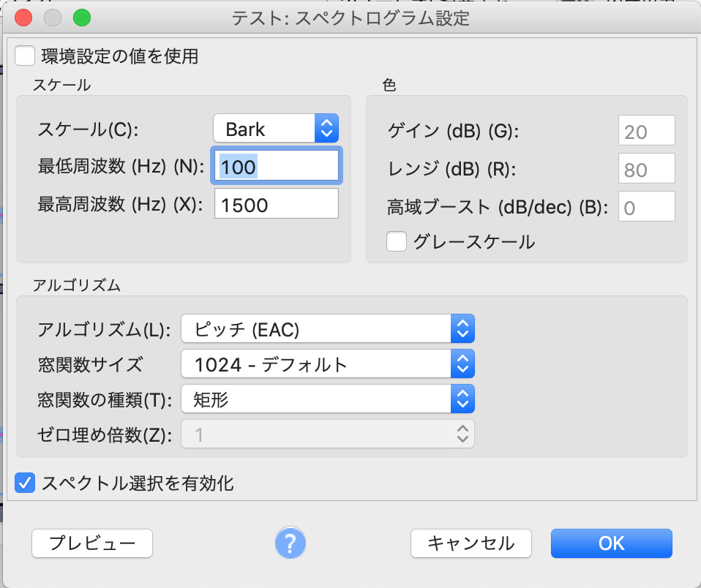Viewport: 701px width, 588px height.
Task: Click the green zoom window button
Action: (x=82, y=18)
